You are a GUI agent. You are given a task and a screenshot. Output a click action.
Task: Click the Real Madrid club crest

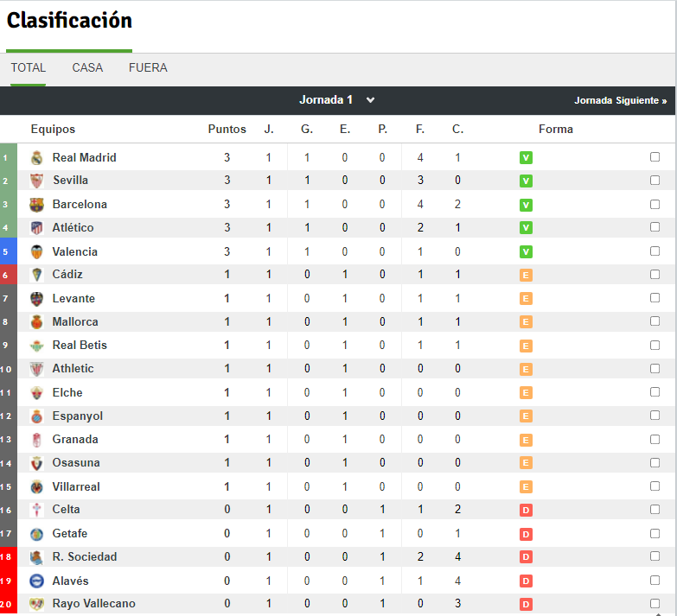[x=36, y=158]
